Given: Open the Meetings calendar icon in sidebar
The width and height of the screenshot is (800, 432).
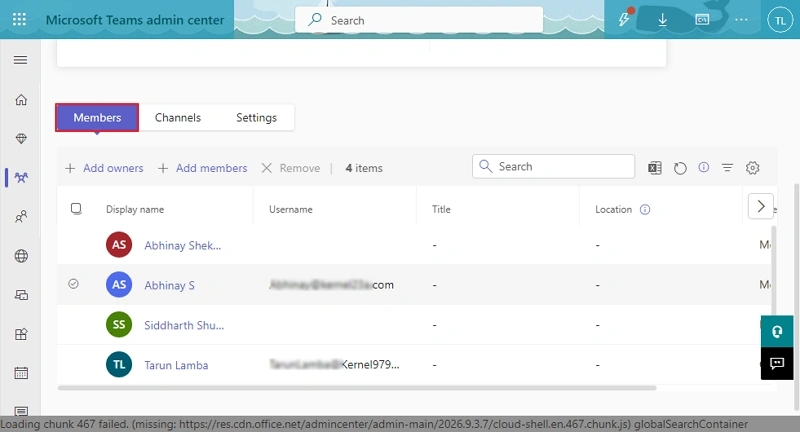Looking at the screenshot, I should pyautogui.click(x=21, y=373).
